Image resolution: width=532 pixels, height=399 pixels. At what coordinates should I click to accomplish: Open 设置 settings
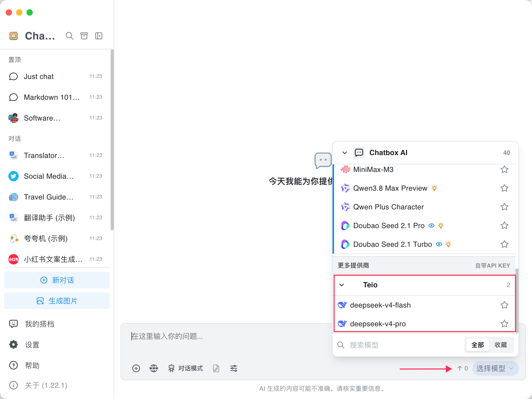57,345
